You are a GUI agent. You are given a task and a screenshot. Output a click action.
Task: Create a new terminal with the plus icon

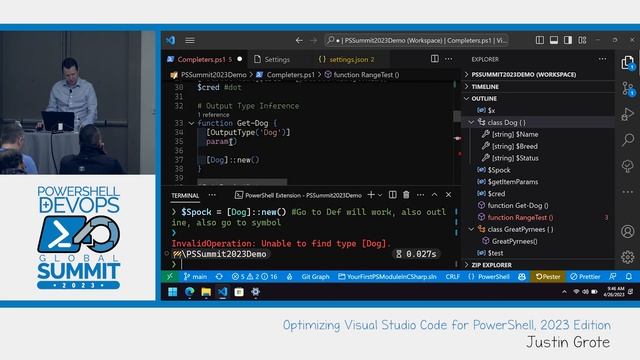coord(371,195)
